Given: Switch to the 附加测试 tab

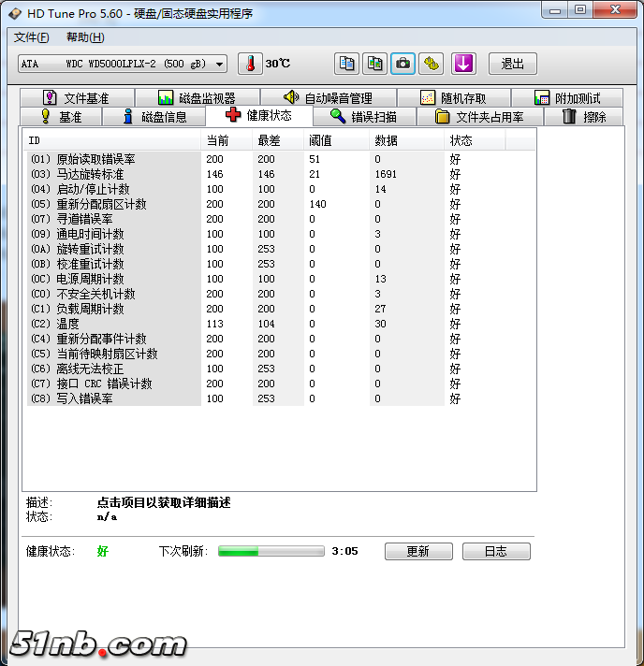Looking at the screenshot, I should [567, 98].
